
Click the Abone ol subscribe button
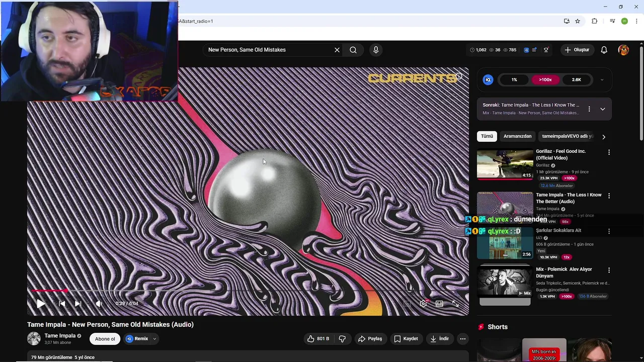[x=105, y=339]
